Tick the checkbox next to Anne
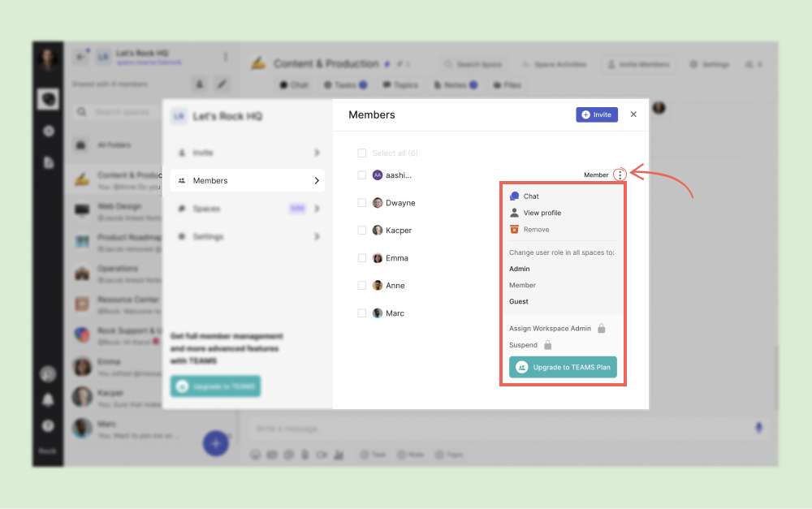 (362, 285)
